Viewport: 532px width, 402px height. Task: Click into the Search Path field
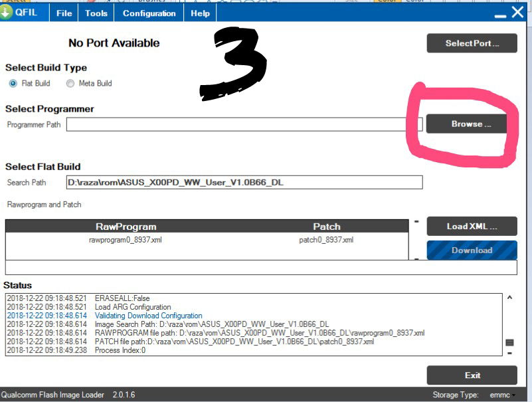(x=244, y=182)
